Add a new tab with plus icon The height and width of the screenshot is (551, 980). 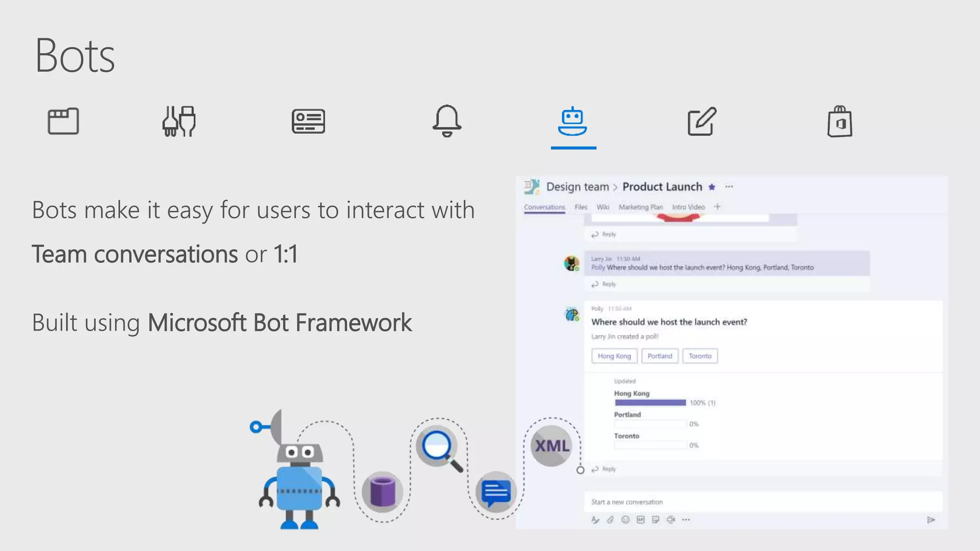point(717,207)
